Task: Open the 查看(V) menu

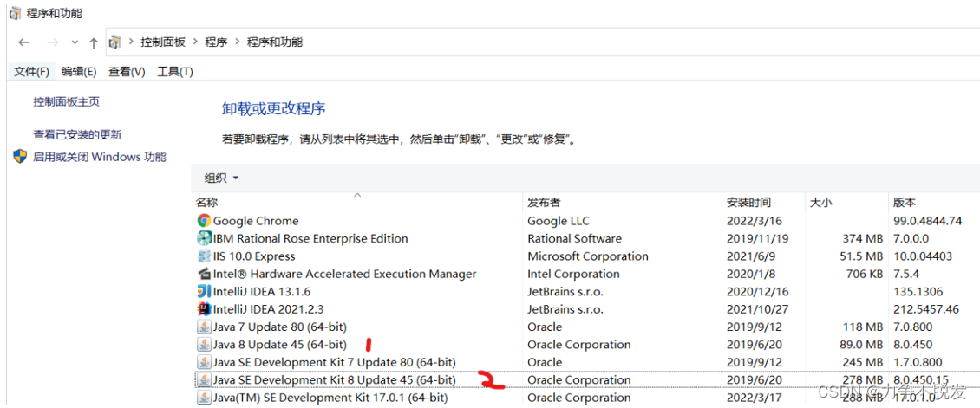Action: (127, 72)
